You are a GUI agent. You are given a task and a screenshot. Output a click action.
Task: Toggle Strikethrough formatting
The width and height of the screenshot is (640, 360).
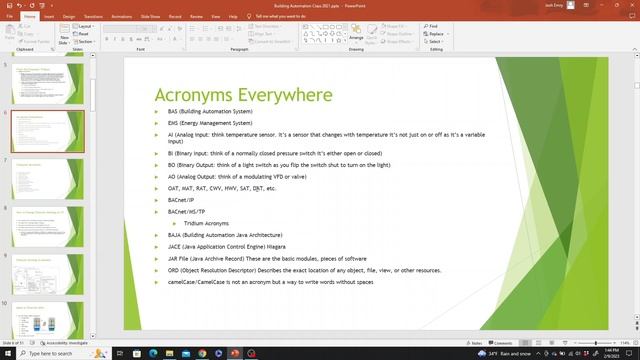click(x=139, y=39)
